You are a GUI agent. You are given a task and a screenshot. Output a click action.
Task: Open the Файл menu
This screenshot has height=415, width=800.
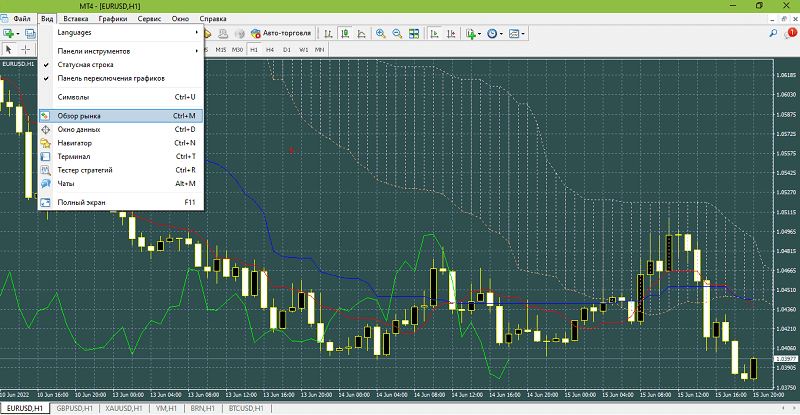21,18
